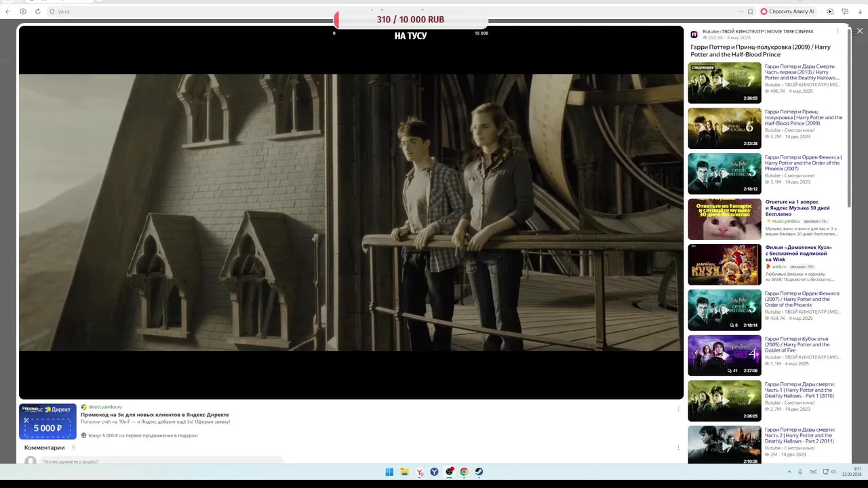Screen dimensions: 868x488
Task: Click the Rutube ТВОЙ КИНОТЕАТР channel link
Action: pos(757,31)
